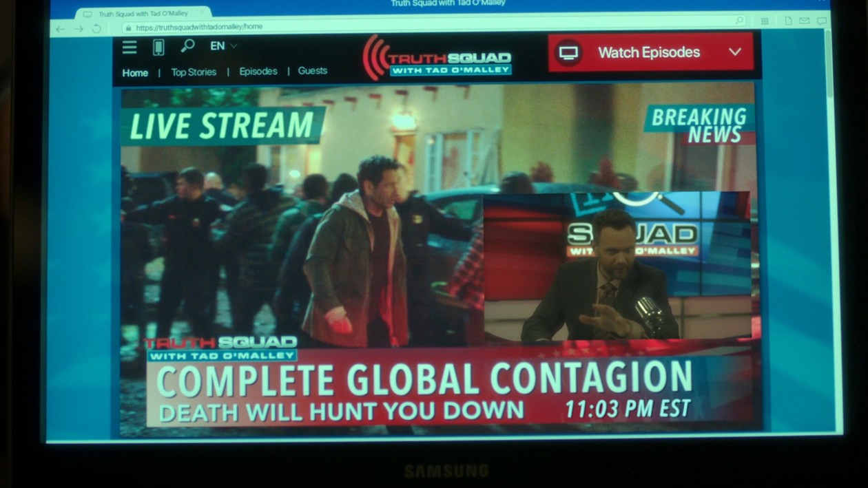
Task: Click the 11:03 PM EST timestamp
Action: point(628,409)
